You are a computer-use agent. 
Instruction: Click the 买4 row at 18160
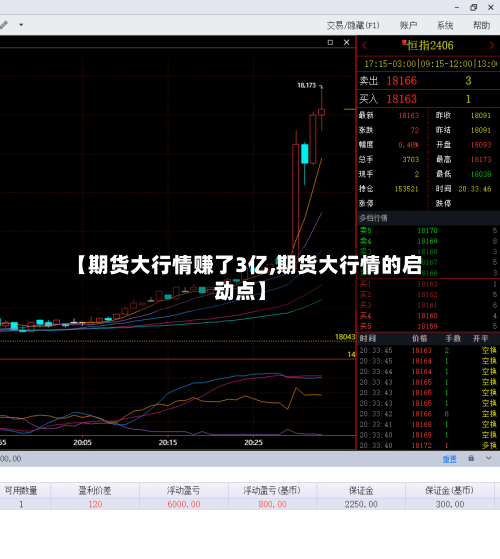pyautogui.click(x=428, y=316)
